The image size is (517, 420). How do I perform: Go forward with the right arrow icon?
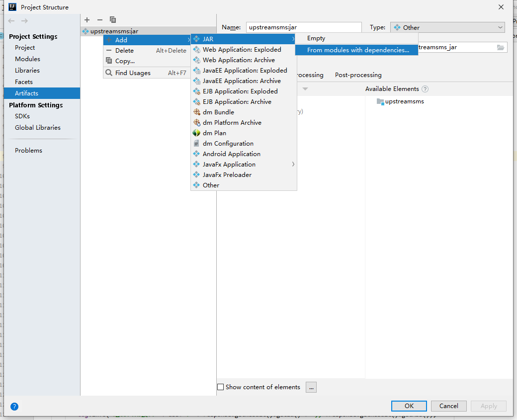pos(24,21)
